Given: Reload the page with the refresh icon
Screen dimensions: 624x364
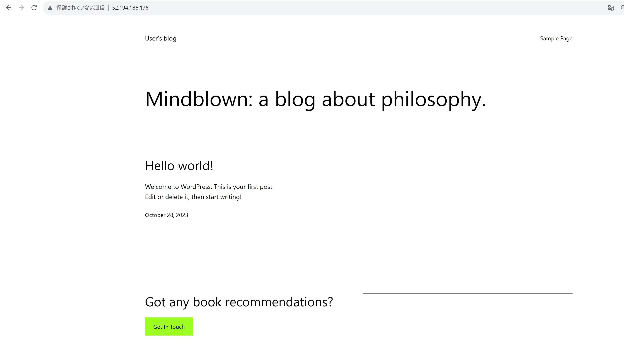Looking at the screenshot, I should point(34,8).
